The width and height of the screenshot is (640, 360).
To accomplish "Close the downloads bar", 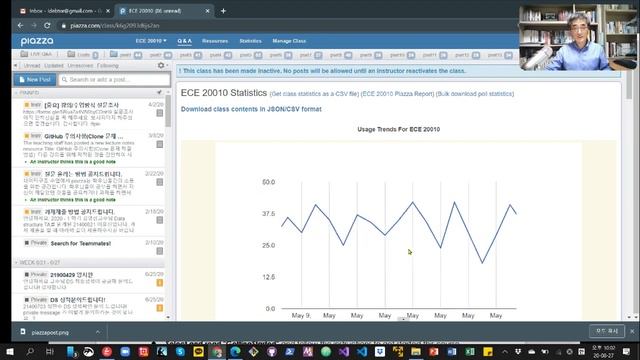I will coord(632,331).
